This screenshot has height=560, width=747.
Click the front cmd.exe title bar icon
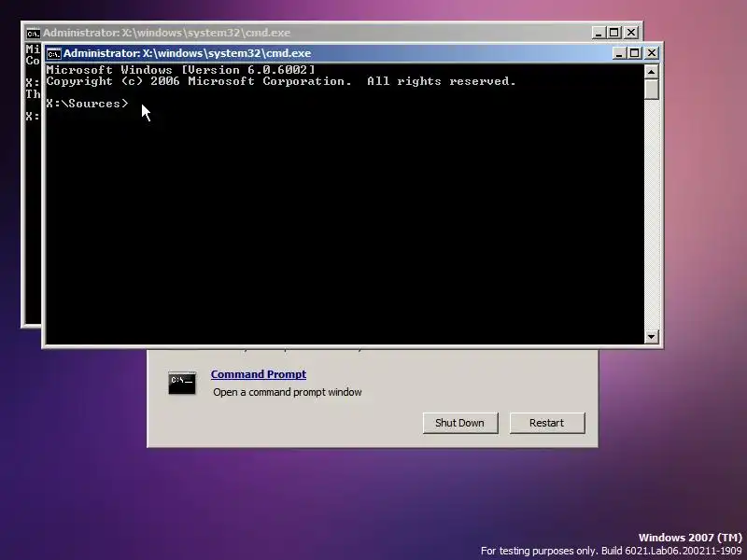pos(54,53)
